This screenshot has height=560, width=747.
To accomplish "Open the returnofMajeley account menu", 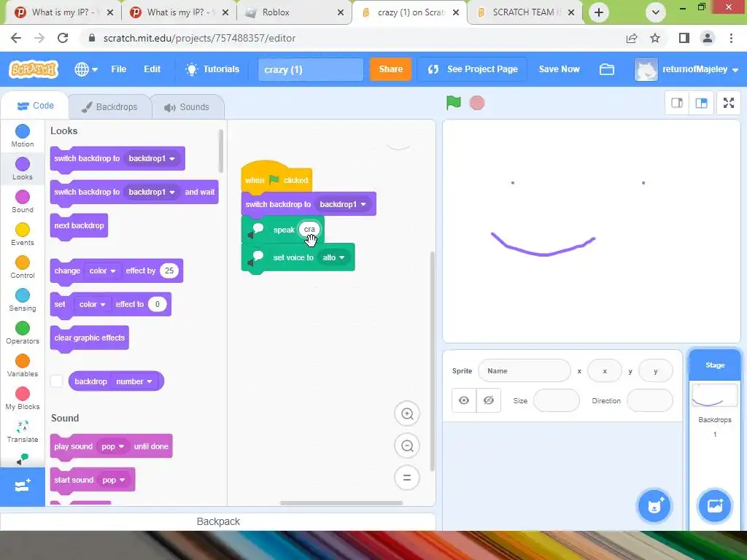I will click(x=686, y=69).
